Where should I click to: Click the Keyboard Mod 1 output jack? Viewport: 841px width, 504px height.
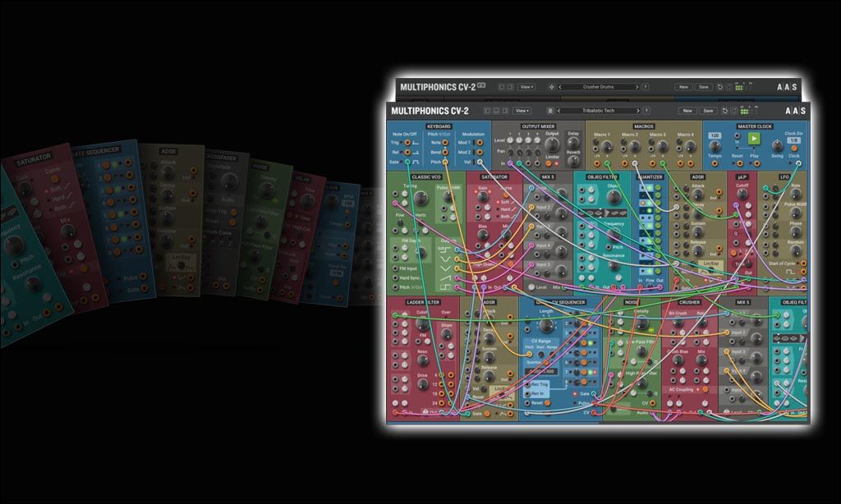click(x=480, y=143)
